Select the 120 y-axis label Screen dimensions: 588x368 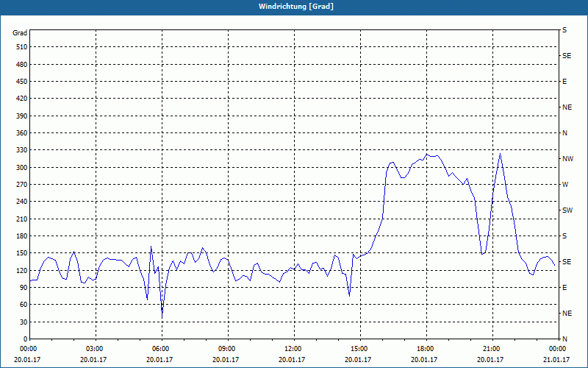22,270
